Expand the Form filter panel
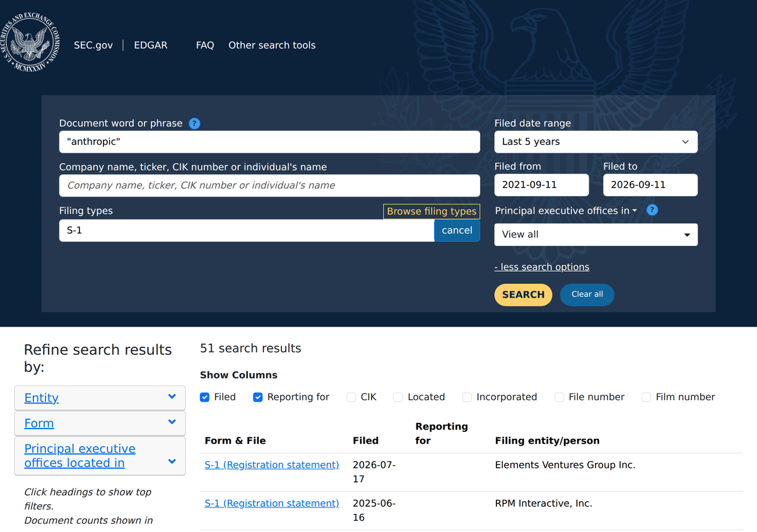Screen dimensions: 757x532 click(x=100, y=424)
